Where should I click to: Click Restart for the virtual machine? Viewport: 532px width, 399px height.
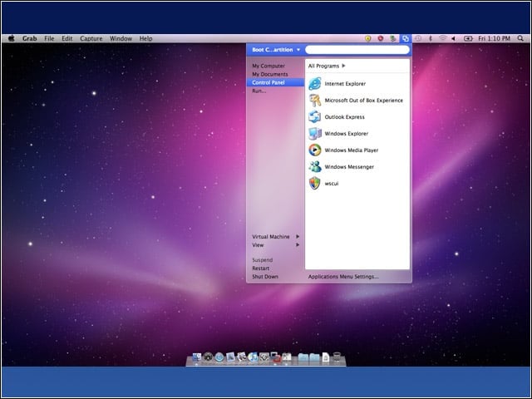tap(260, 268)
